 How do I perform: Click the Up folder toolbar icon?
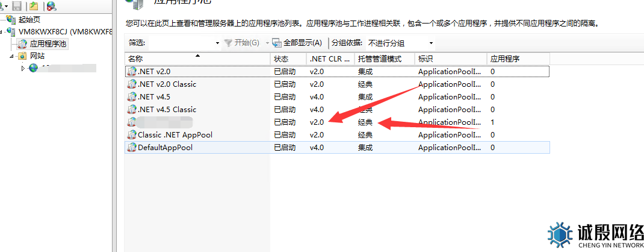click(x=34, y=5)
